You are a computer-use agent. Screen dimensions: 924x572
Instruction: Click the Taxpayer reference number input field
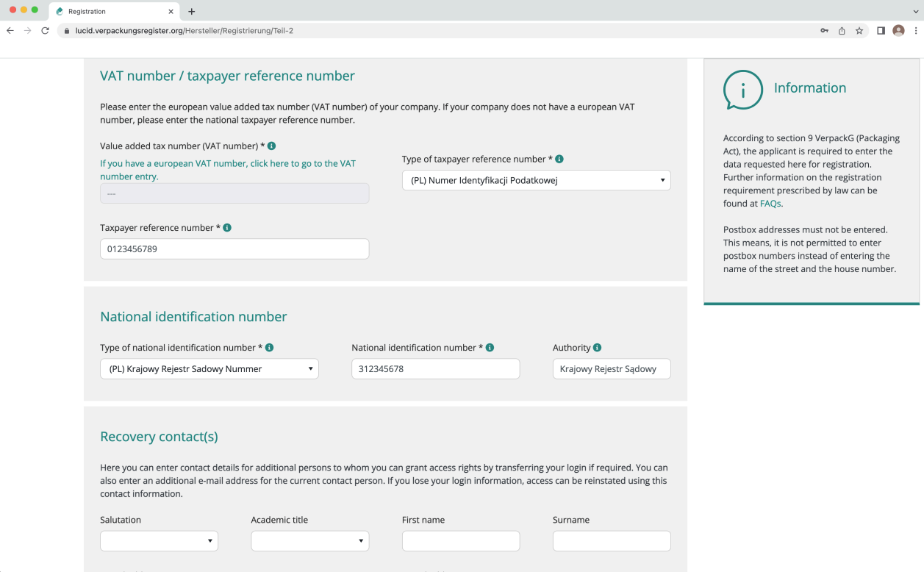click(x=234, y=249)
